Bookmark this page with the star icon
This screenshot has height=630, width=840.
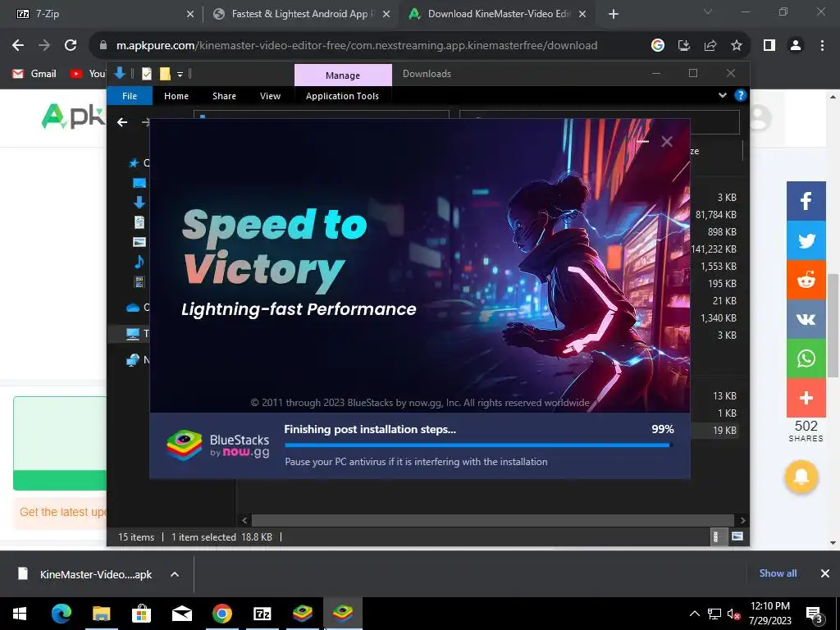point(737,46)
